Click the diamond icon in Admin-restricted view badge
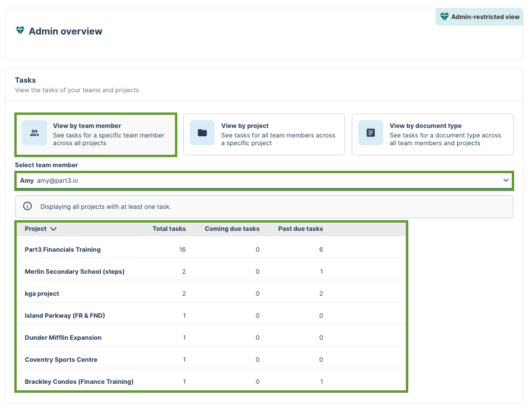 pyautogui.click(x=444, y=16)
